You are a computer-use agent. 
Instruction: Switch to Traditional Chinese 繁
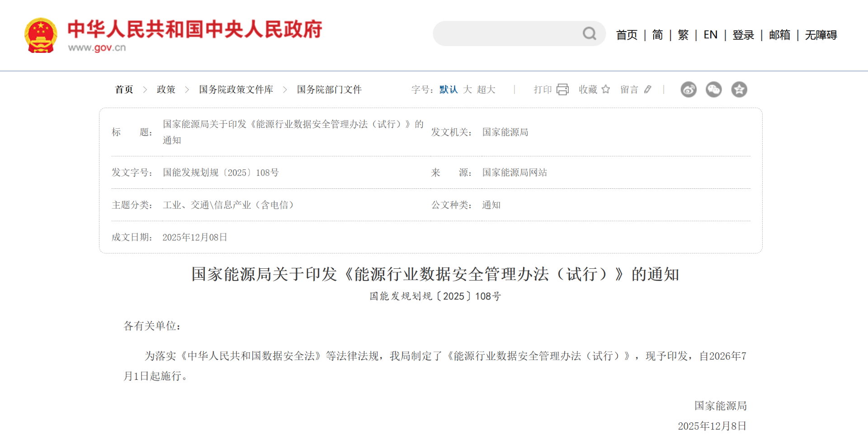coord(683,35)
